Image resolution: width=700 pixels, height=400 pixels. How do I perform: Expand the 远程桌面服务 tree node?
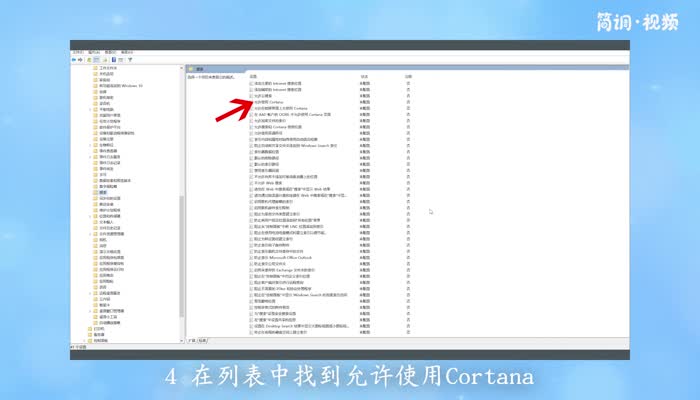click(90, 293)
